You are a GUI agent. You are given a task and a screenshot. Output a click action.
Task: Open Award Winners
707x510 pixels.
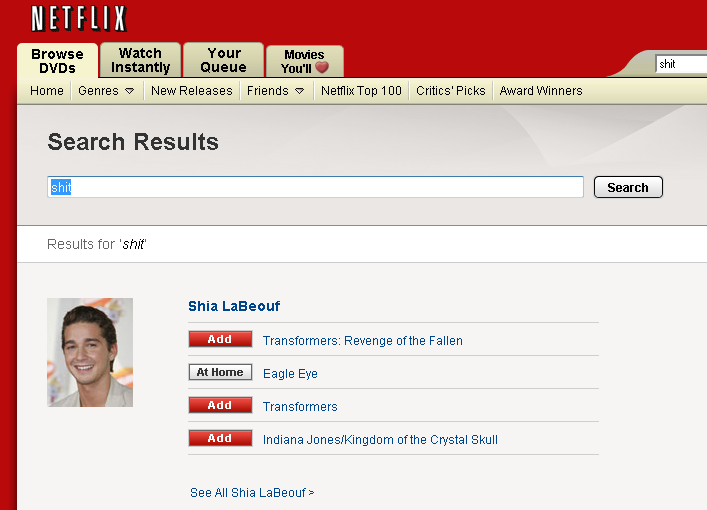(541, 91)
